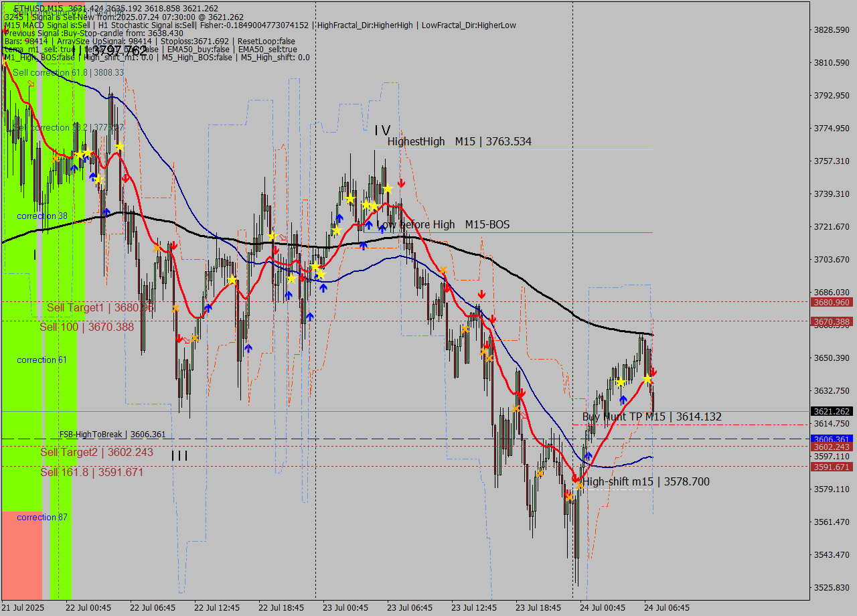
Task: Click the red 3591.671 price tag on axis
Action: click(x=831, y=467)
